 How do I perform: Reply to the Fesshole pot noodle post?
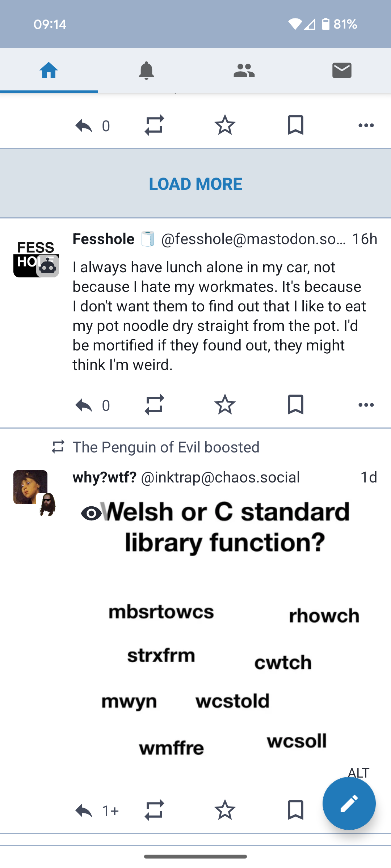pos(84,405)
